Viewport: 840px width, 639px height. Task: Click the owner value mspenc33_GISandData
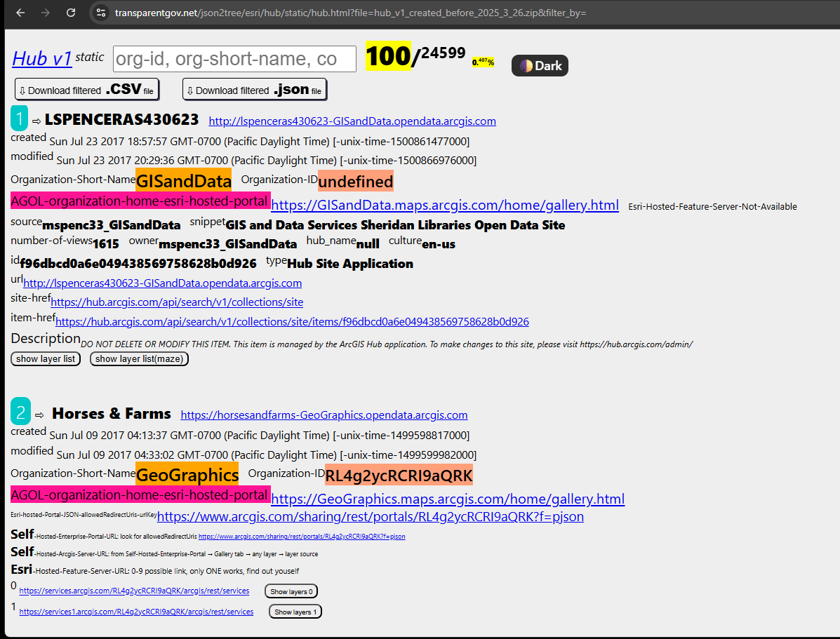[227, 244]
